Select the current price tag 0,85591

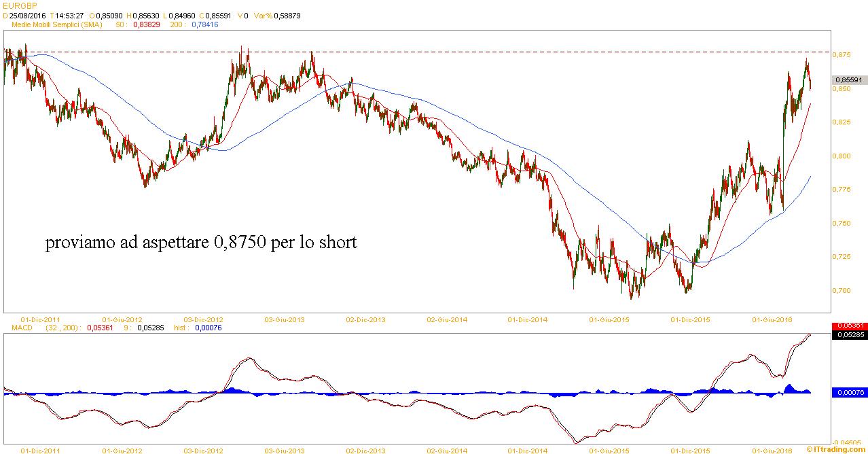pos(848,80)
